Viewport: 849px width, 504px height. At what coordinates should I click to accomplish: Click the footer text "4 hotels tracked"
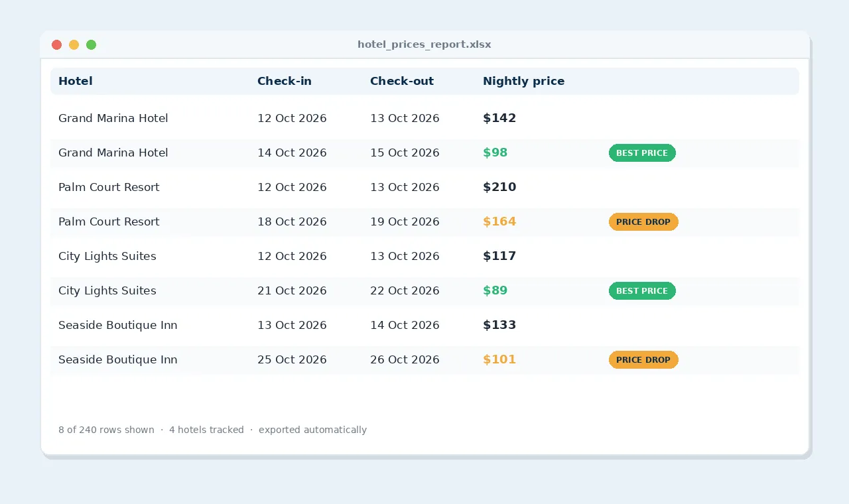(x=206, y=430)
